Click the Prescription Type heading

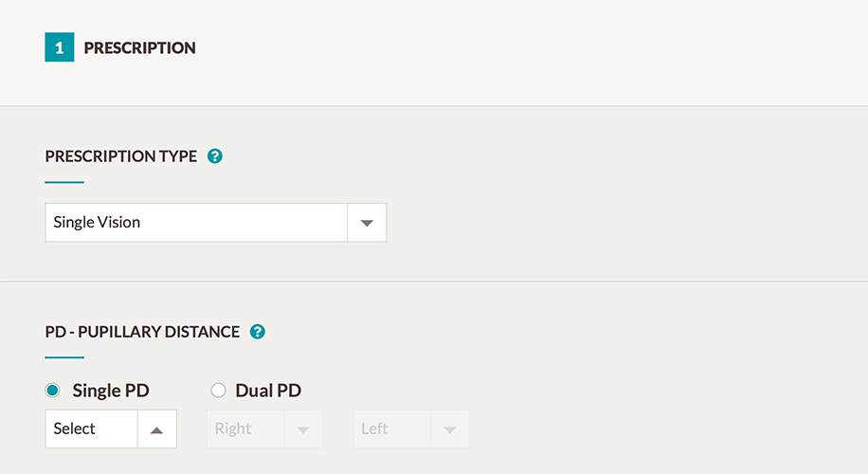[120, 156]
